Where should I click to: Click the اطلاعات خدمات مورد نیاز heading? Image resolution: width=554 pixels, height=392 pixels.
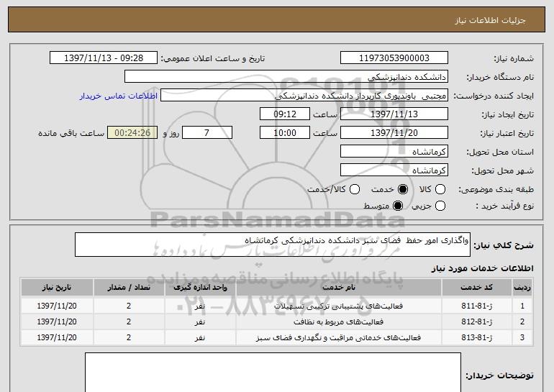coord(482,268)
